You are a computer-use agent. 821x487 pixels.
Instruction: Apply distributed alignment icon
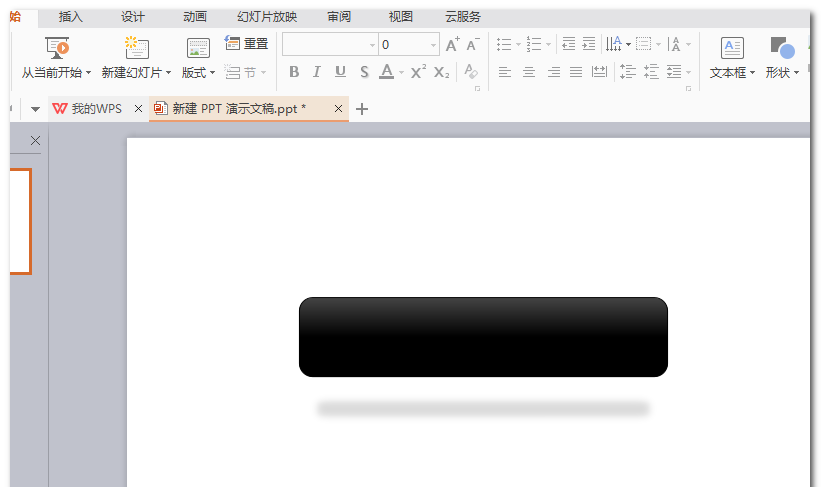click(x=599, y=72)
